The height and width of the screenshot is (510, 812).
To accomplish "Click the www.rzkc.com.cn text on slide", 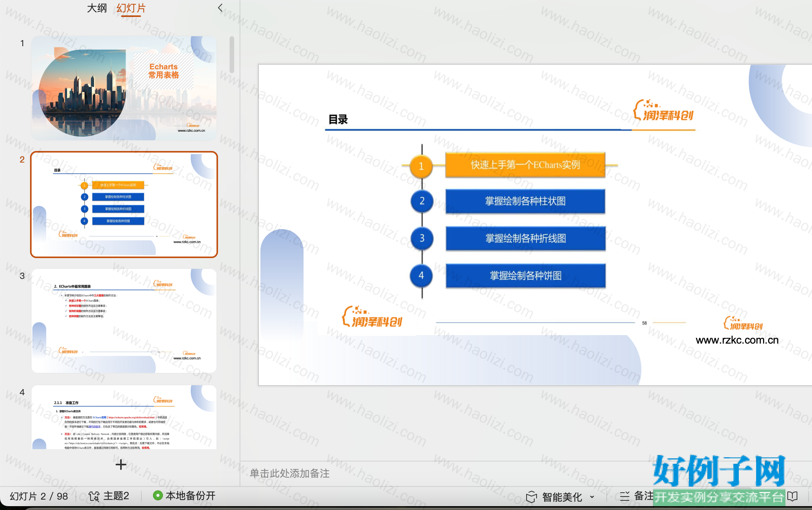I will 737,340.
